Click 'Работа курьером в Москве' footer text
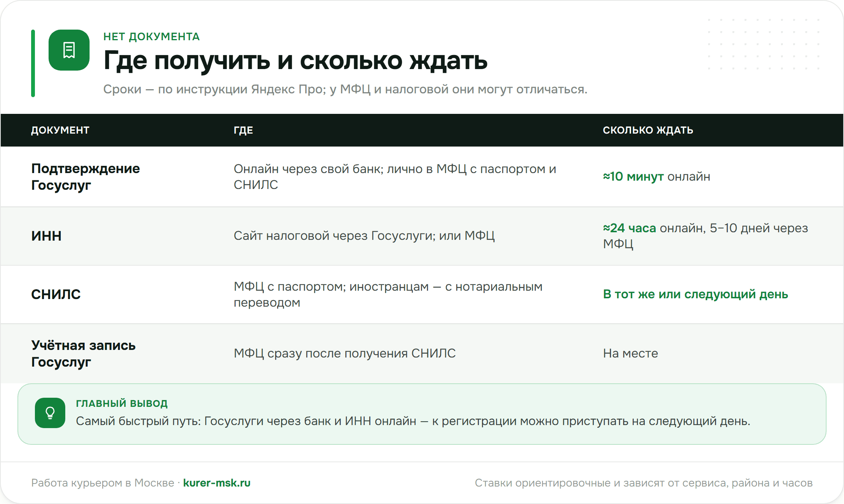This screenshot has width=844, height=504. (x=102, y=483)
